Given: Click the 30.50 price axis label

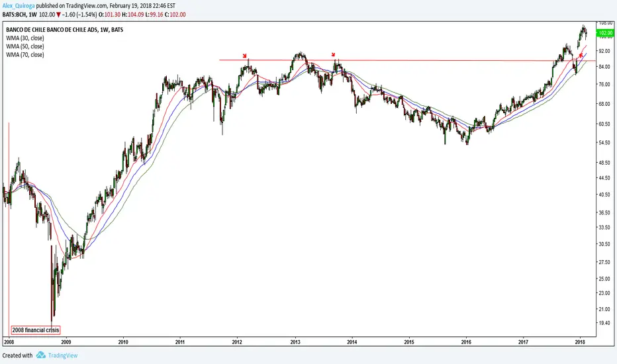Looking at the screenshot, I should pos(604,244).
